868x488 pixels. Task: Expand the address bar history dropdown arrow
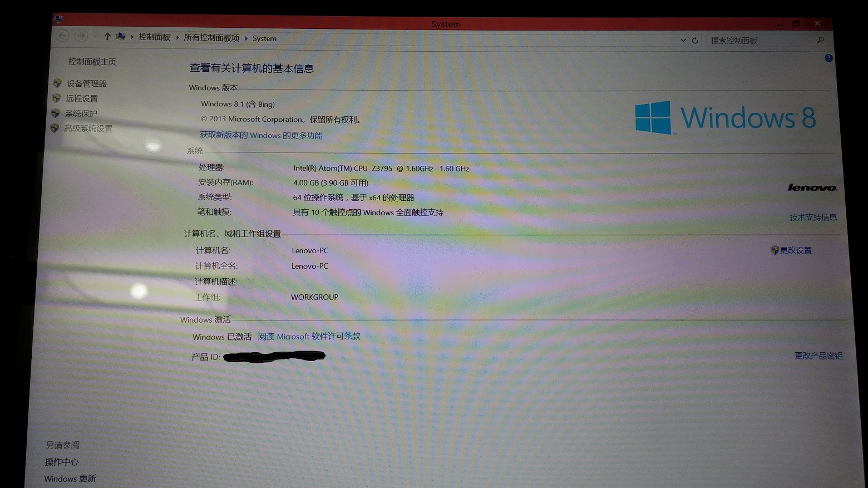click(x=683, y=40)
